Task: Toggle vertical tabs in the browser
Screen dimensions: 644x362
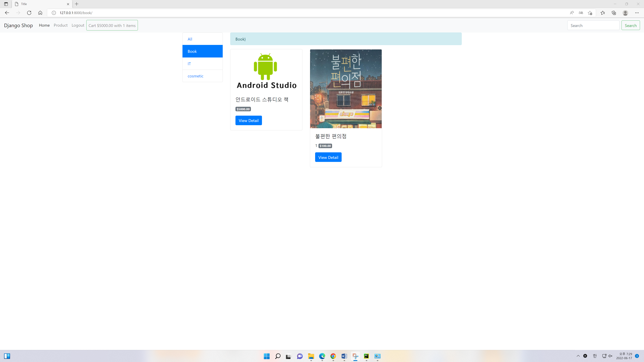Action: (6, 4)
